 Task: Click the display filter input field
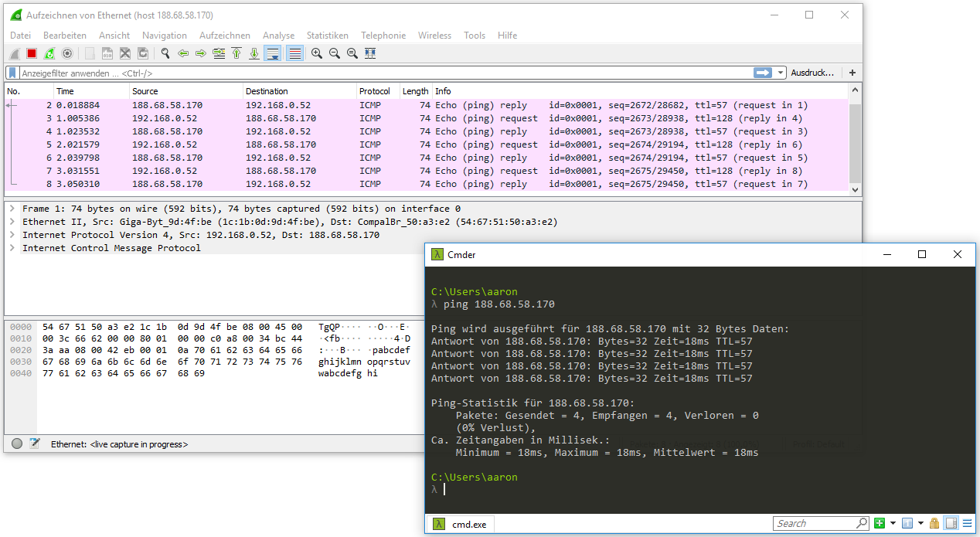(386, 73)
